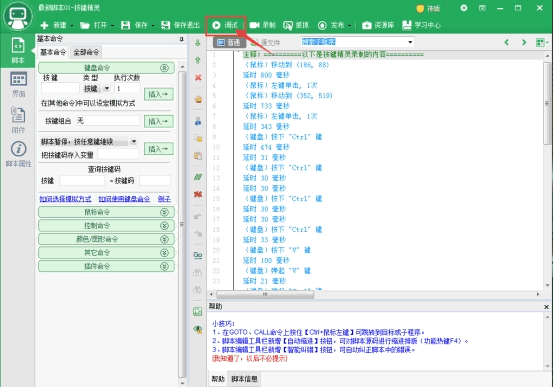Open the 帮助 bottom tab
This screenshot has width=554, height=387.
click(218, 379)
